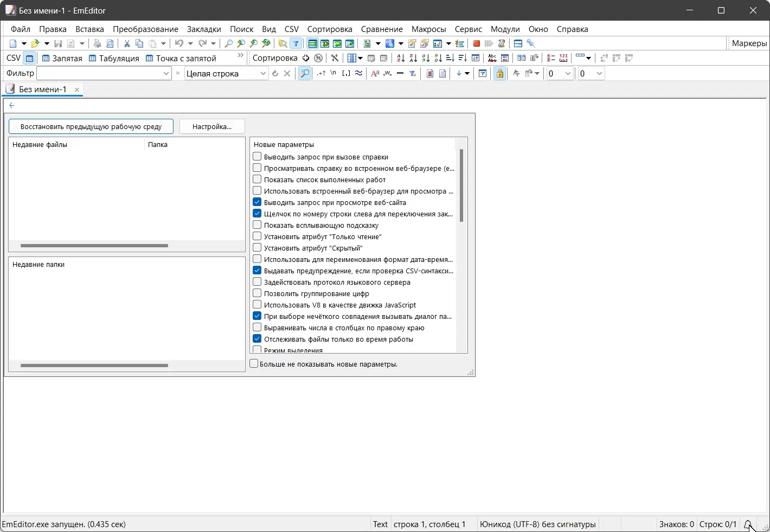Image resolution: width=770 pixels, height=532 pixels.
Task: Open the first filter number dropdown showing 0
Action: (x=568, y=73)
